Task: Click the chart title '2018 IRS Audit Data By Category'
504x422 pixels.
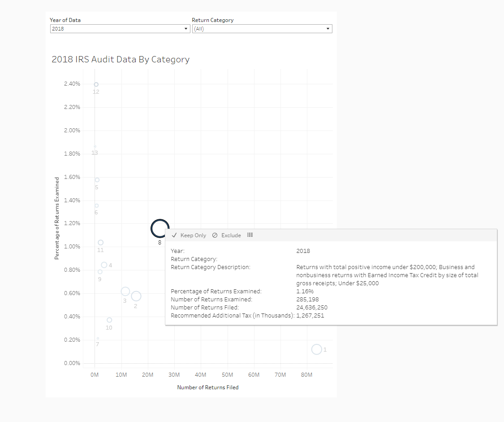Action: (x=121, y=60)
